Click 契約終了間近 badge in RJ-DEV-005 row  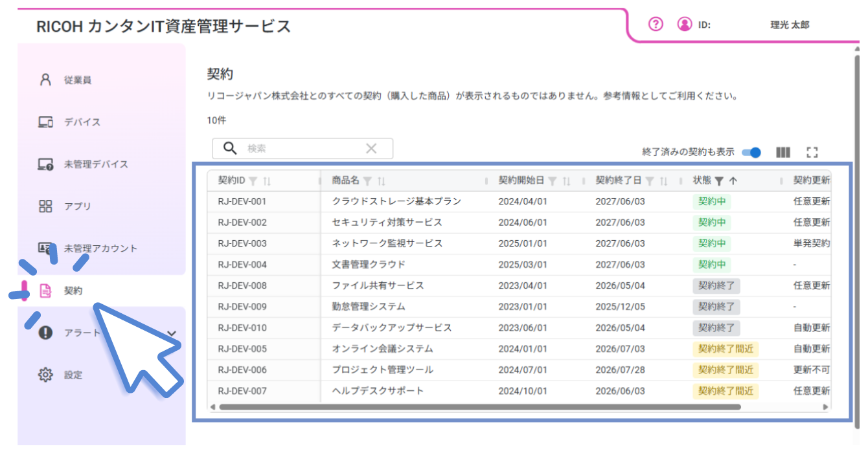[725, 349]
